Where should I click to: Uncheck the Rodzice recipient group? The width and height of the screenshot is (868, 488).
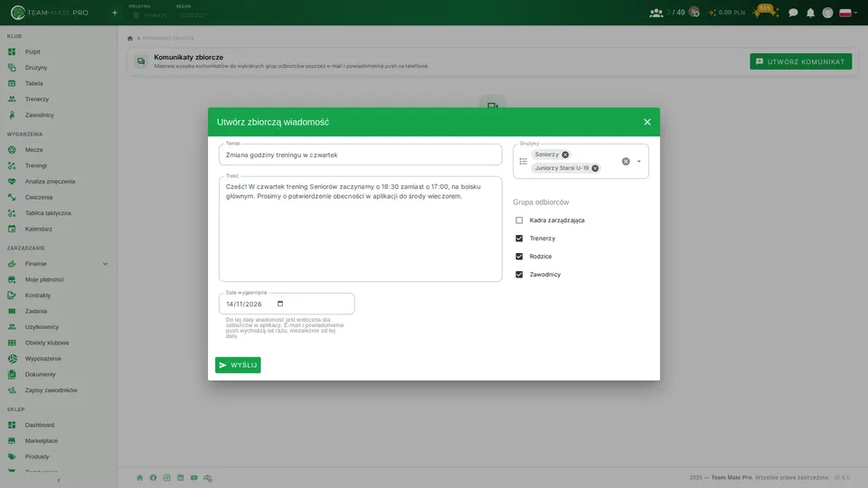(x=519, y=257)
